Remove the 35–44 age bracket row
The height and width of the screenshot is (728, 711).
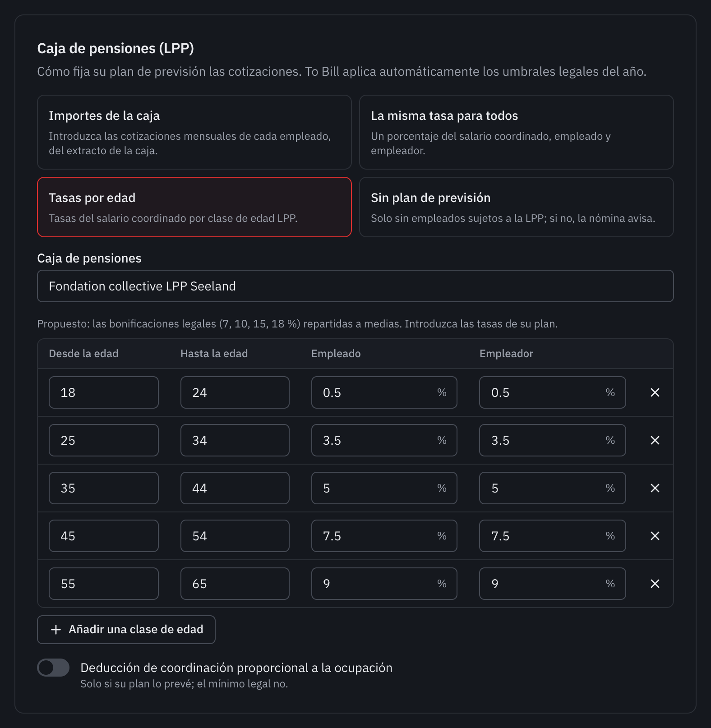click(x=655, y=488)
